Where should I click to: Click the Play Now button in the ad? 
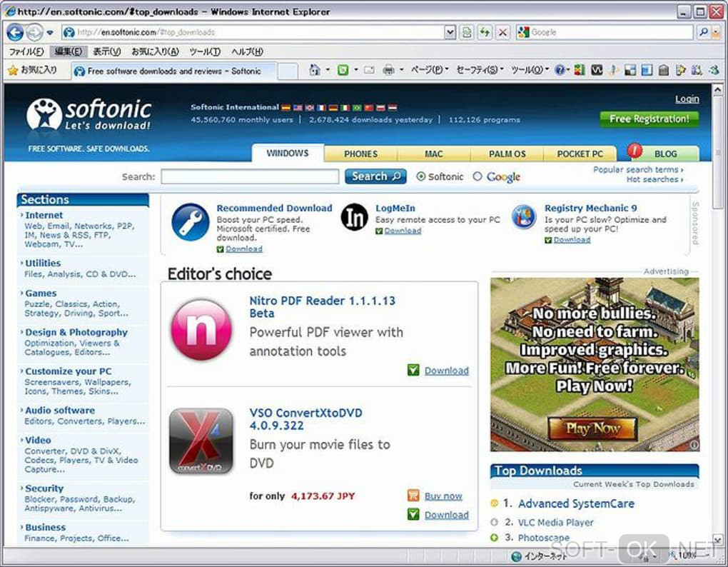point(593,428)
